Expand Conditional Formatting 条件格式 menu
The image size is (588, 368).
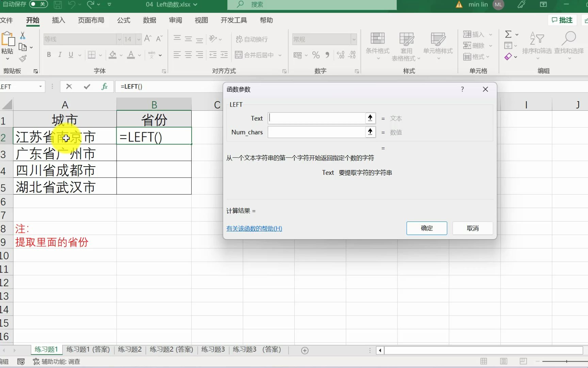click(377, 47)
